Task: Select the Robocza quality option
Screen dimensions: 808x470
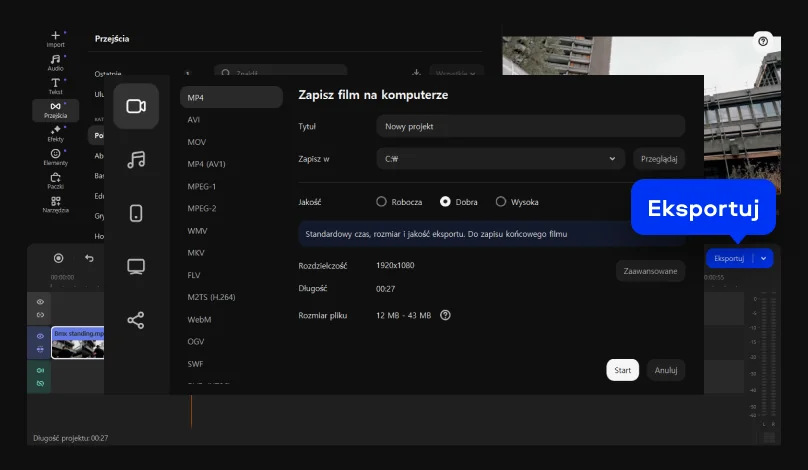Action: tap(381, 202)
